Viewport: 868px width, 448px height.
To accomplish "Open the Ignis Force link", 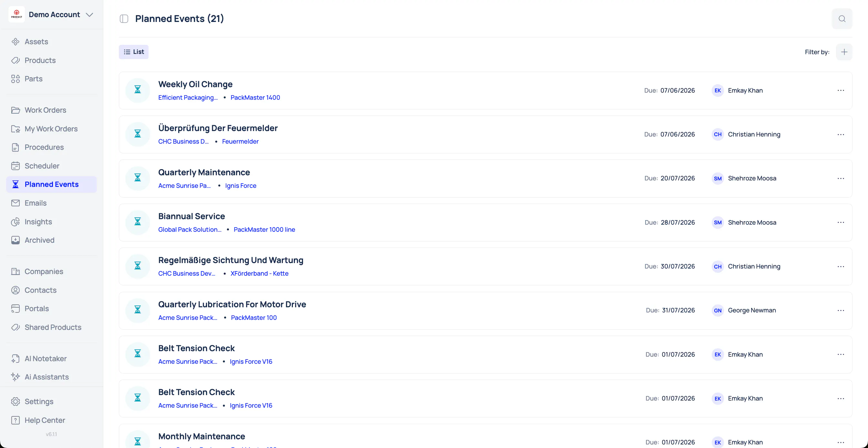I will click(241, 186).
